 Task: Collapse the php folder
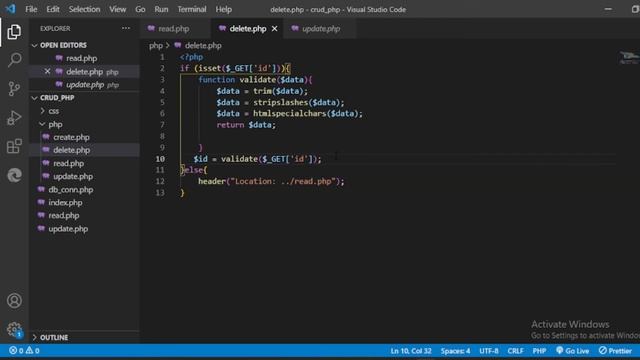(55, 124)
